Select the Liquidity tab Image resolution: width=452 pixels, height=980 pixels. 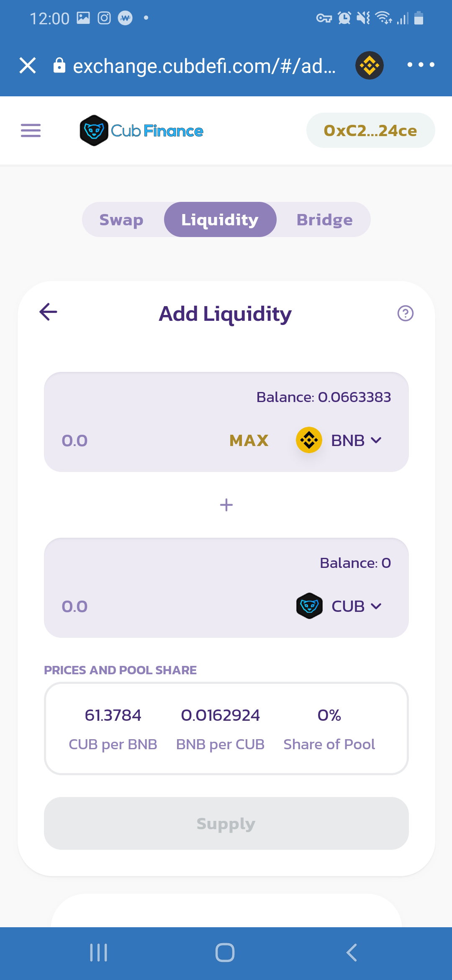point(220,219)
